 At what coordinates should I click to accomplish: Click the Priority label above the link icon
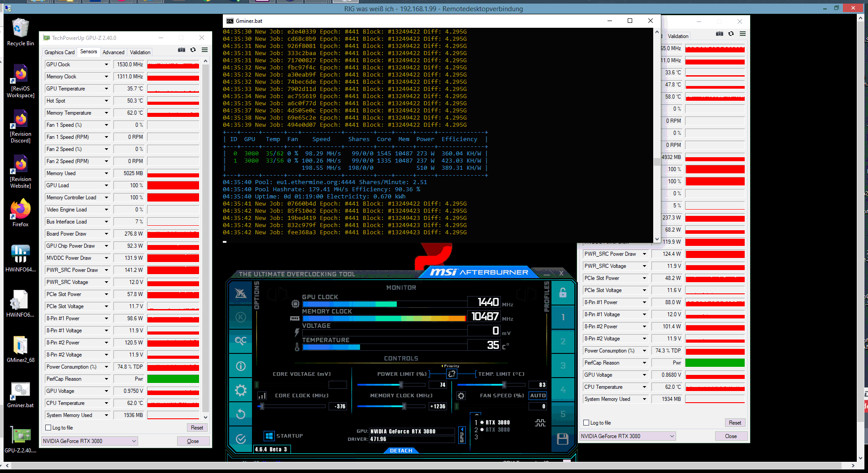(451, 366)
